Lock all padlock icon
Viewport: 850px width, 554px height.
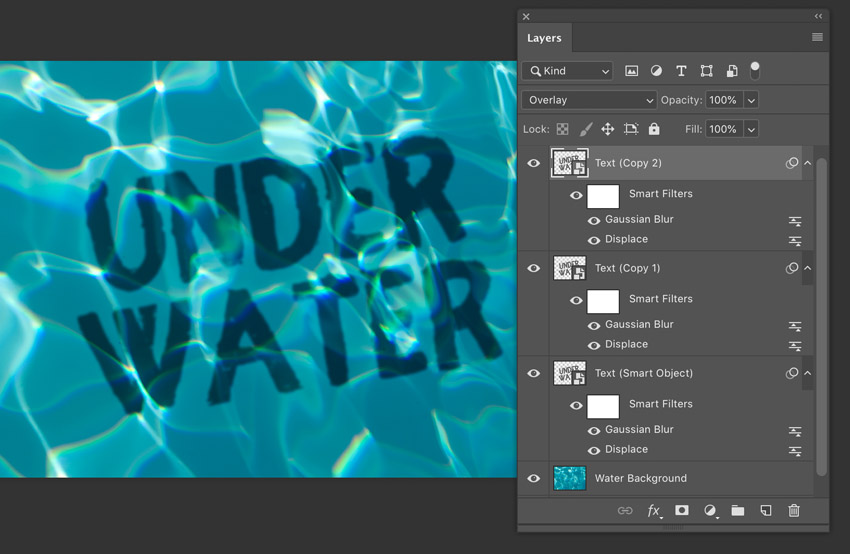654,128
